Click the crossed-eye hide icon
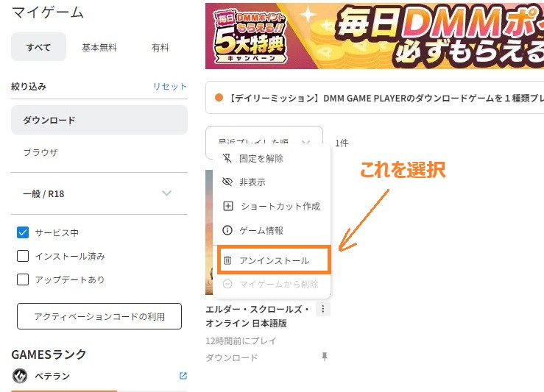The width and height of the screenshot is (544, 392). click(227, 182)
